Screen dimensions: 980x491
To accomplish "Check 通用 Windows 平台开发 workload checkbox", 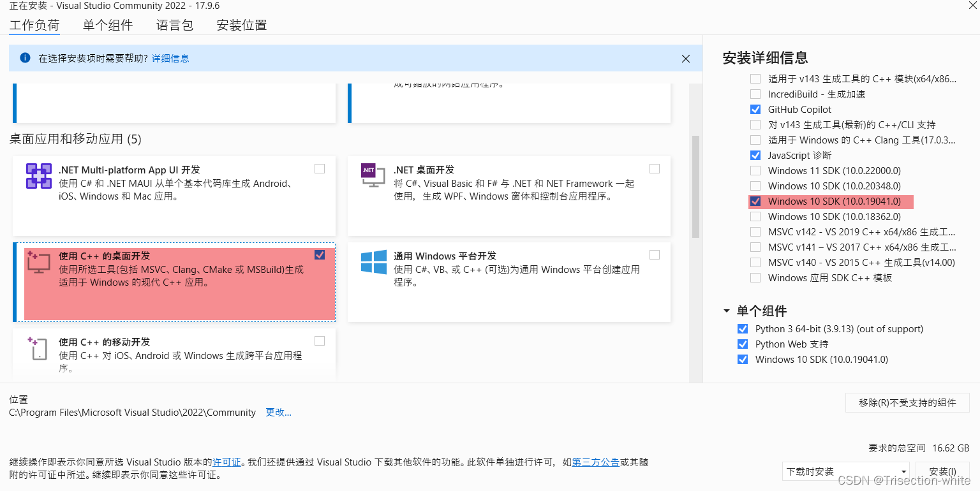I will coord(655,254).
